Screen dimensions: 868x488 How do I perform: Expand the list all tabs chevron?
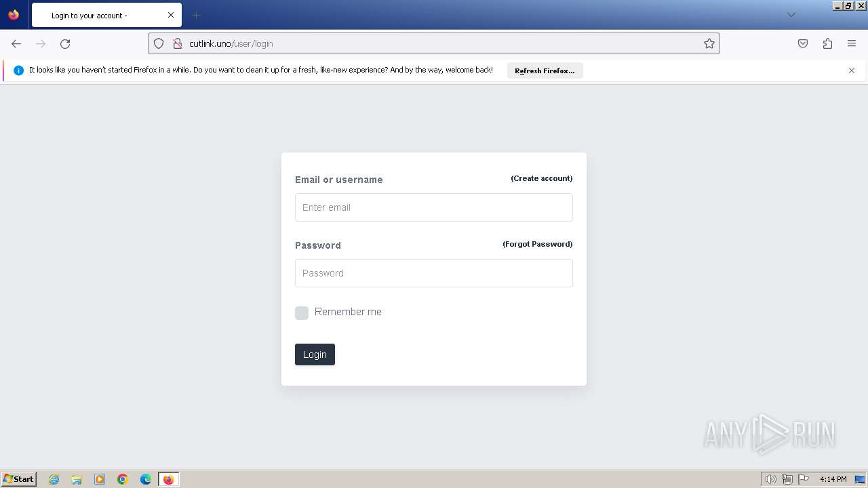[x=791, y=15]
